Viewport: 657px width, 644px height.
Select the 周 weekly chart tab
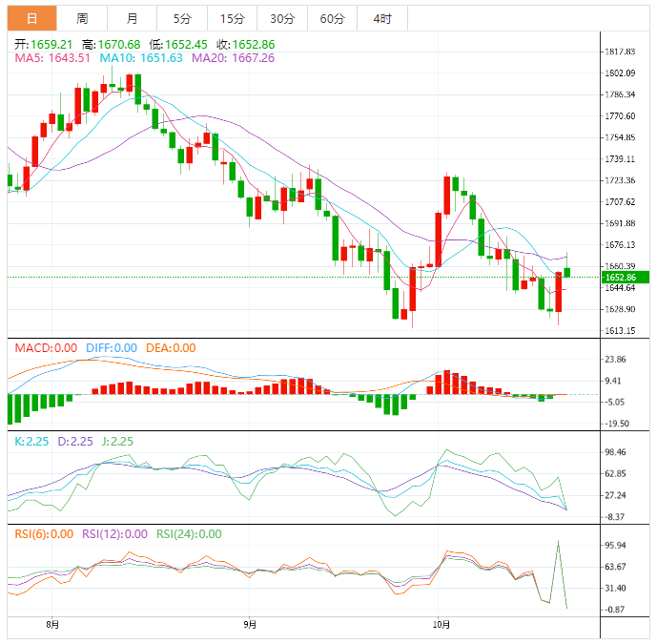point(82,18)
